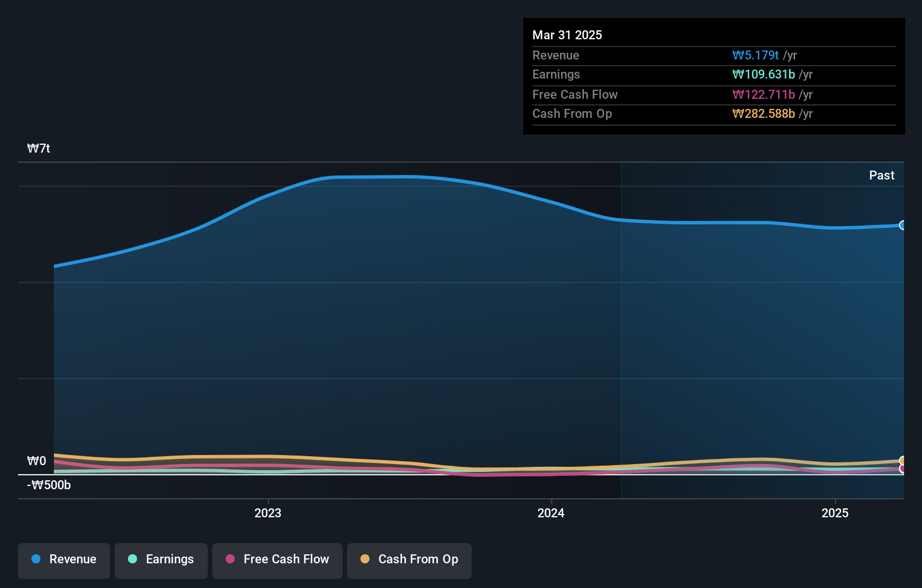Click the ₩5.179t revenue value

[x=755, y=55]
